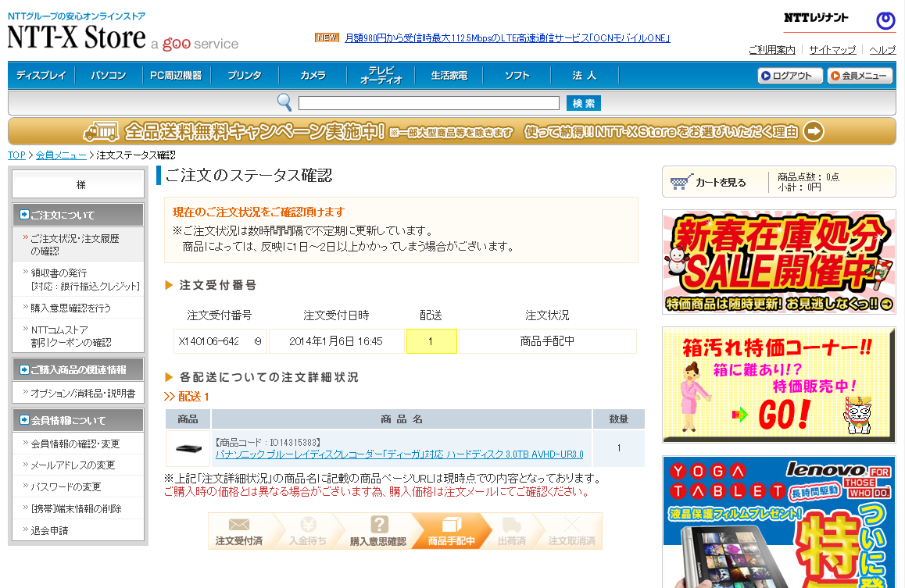The height and width of the screenshot is (588, 905).
Task: Click the NEW badge icon in header
Action: (327, 37)
